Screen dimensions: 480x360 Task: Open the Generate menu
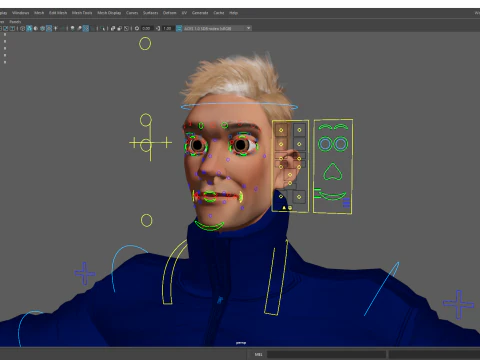[200, 13]
